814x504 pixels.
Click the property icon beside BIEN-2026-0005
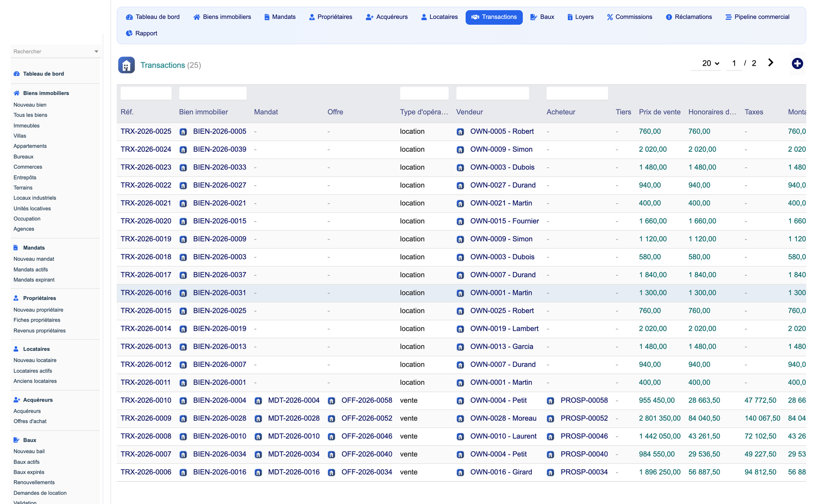coord(183,132)
